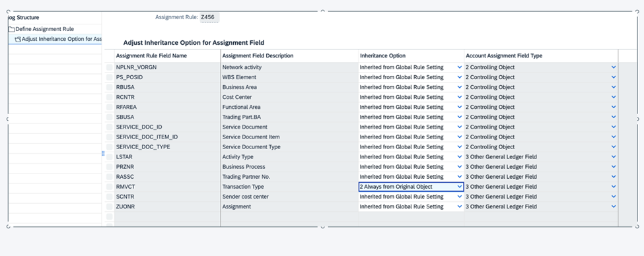Image resolution: width=644 pixels, height=256 pixels.
Task: Click the SERVICE_DOC_TYPE field name cell
Action: point(168,147)
